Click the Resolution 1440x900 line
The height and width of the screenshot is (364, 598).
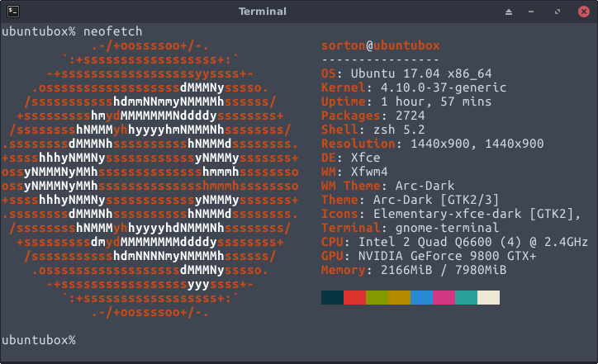click(433, 144)
